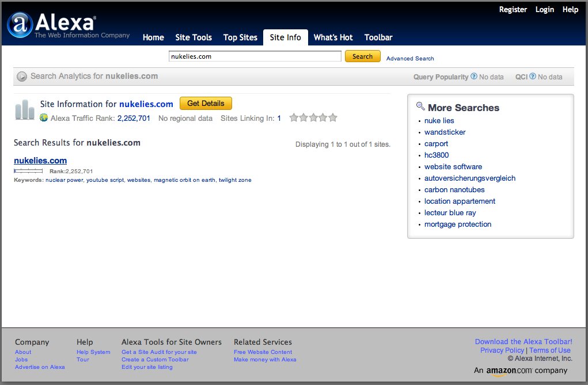Click Query Popularity help question icon
The height and width of the screenshot is (385, 588).
[474, 76]
